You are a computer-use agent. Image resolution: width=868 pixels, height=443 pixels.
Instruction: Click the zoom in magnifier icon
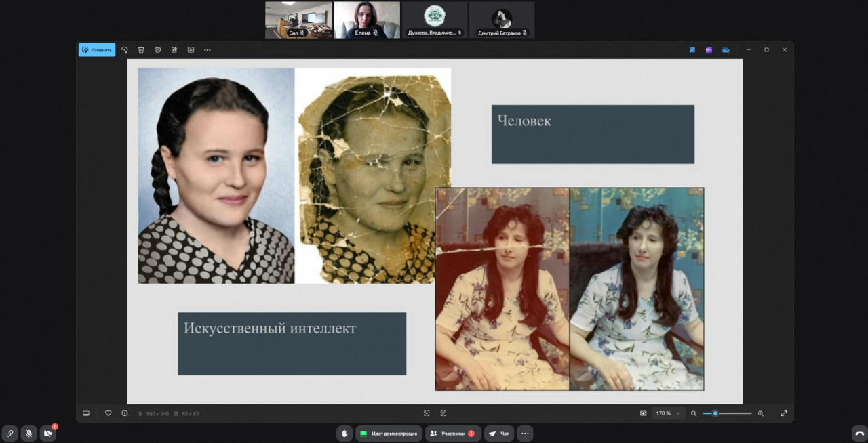(760, 413)
